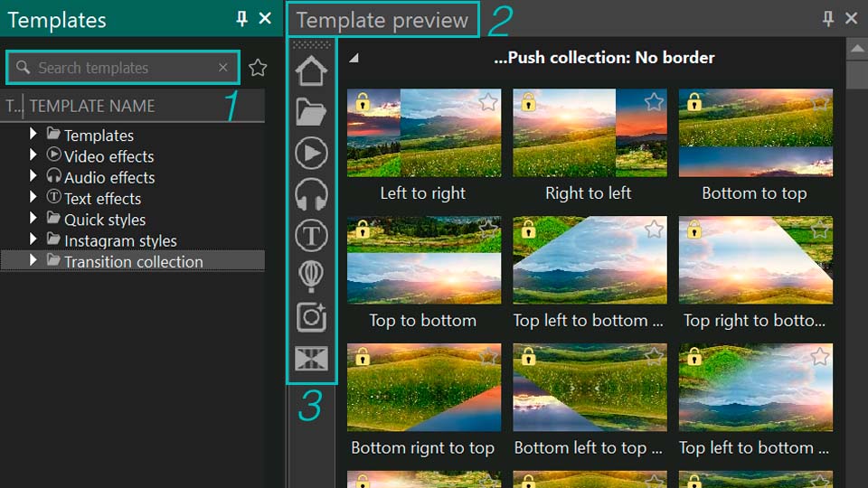The image size is (868, 488).
Task: Favorite the Right to left transition
Action: (654, 102)
